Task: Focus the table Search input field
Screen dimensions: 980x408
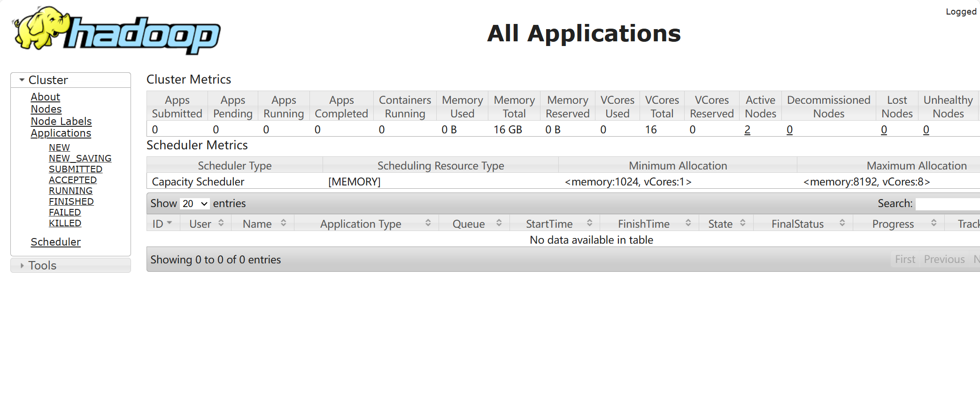Action: [x=946, y=204]
